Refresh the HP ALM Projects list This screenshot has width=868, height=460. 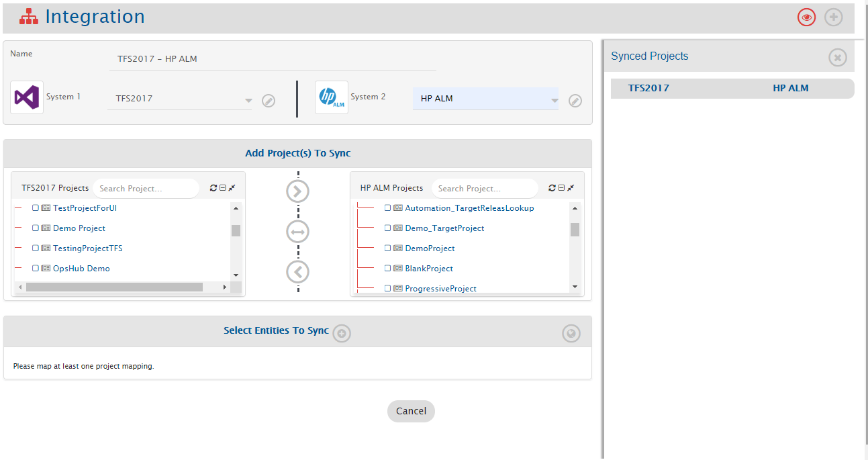click(x=552, y=188)
